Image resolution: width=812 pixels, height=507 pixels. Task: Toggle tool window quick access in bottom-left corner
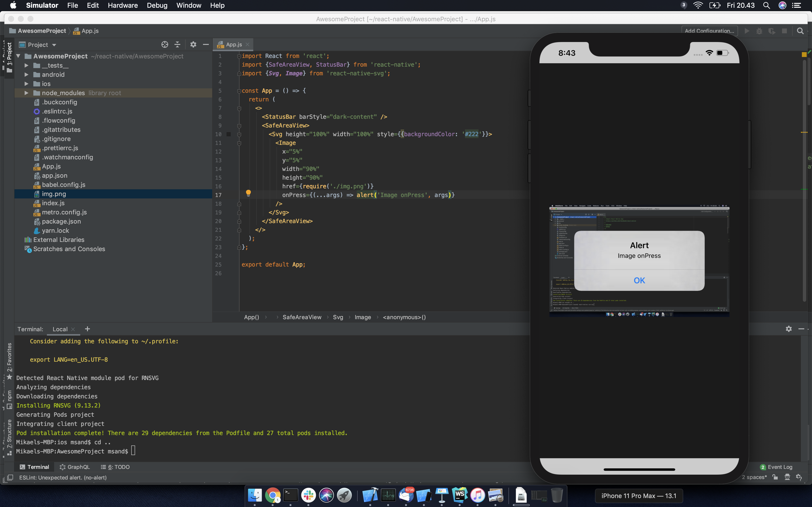10,478
